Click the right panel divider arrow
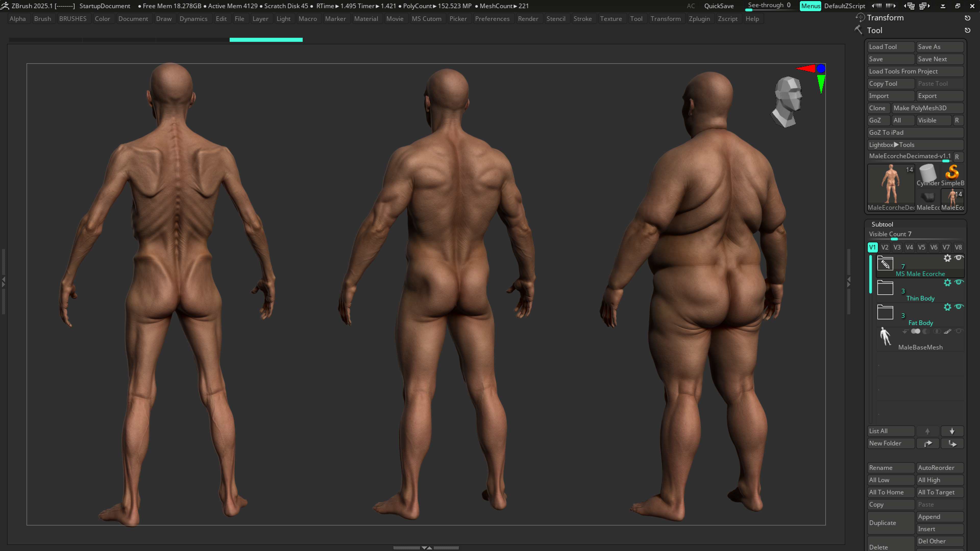This screenshot has height=551, width=980. coord(848,282)
